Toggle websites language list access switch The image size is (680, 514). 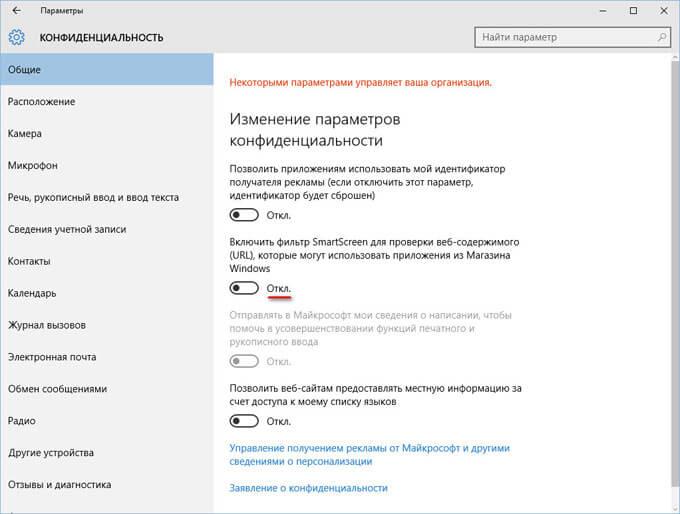click(x=244, y=421)
